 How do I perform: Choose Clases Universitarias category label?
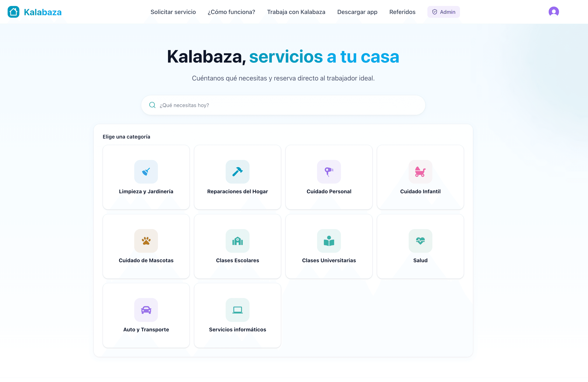[x=329, y=260]
